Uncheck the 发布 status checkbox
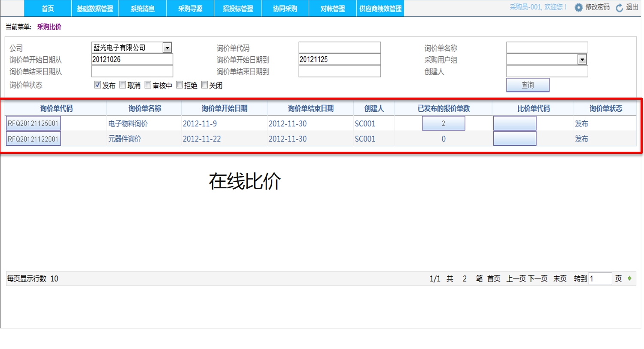The image size is (644, 349). coord(98,84)
